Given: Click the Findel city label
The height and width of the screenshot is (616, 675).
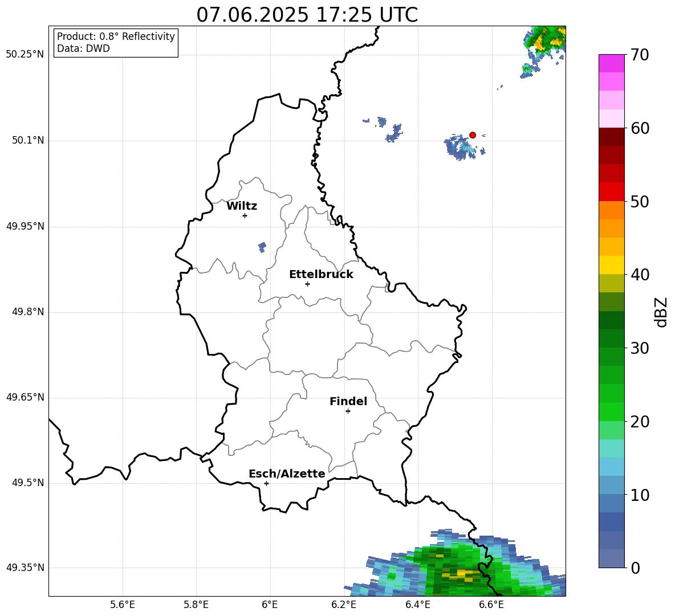Looking at the screenshot, I should [x=348, y=401].
